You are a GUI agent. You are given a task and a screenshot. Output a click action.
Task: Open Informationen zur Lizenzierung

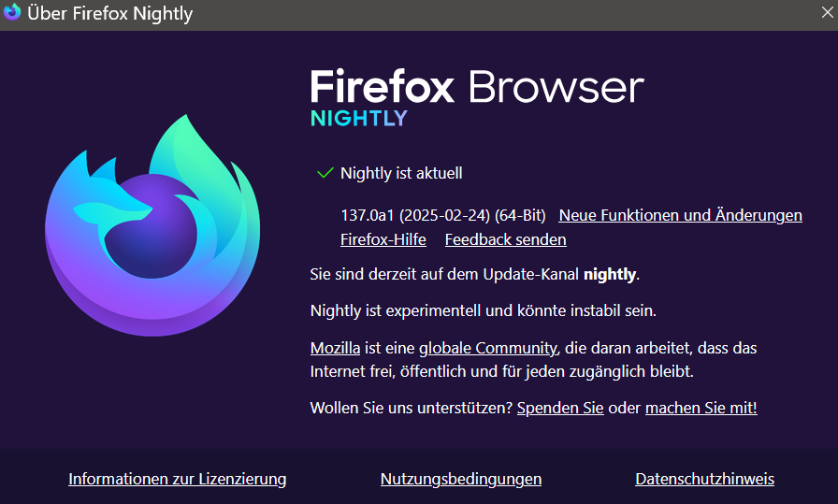(178, 479)
